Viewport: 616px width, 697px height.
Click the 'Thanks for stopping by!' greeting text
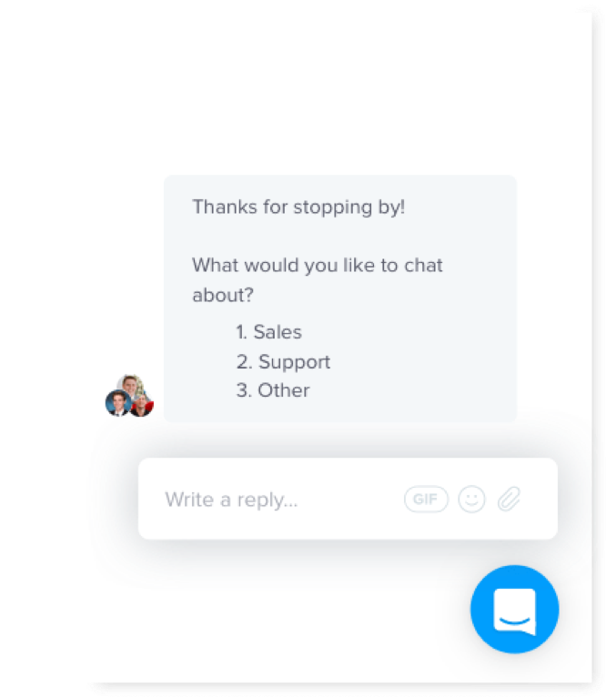(x=298, y=207)
